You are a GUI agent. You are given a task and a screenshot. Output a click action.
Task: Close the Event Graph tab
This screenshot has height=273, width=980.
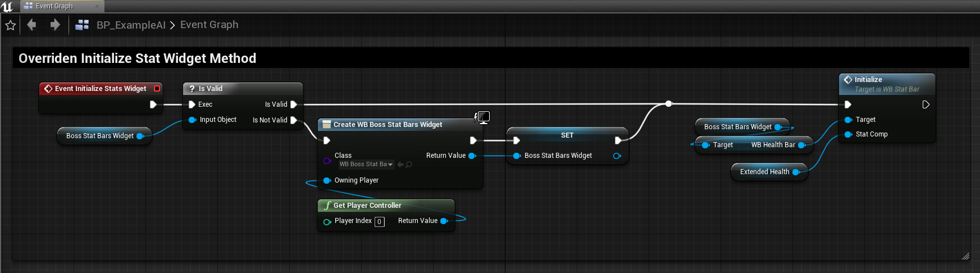pyautogui.click(x=97, y=6)
